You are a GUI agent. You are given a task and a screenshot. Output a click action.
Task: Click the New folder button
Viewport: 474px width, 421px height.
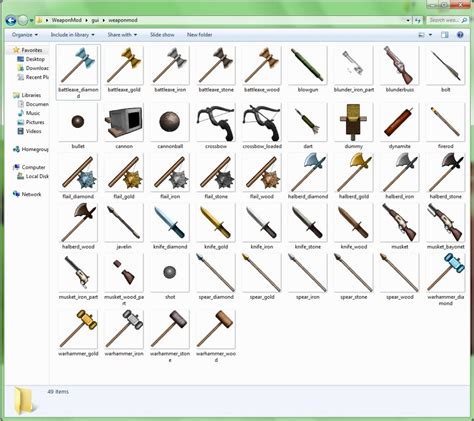[199, 35]
